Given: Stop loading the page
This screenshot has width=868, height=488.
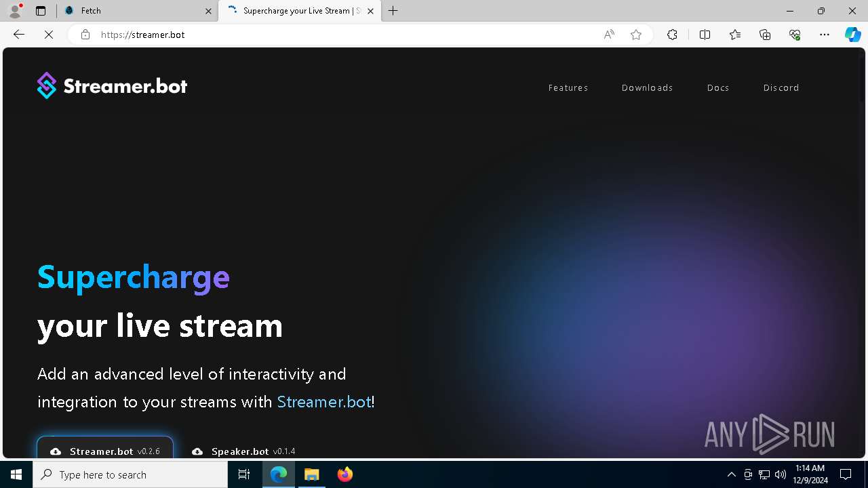Looking at the screenshot, I should (x=49, y=35).
